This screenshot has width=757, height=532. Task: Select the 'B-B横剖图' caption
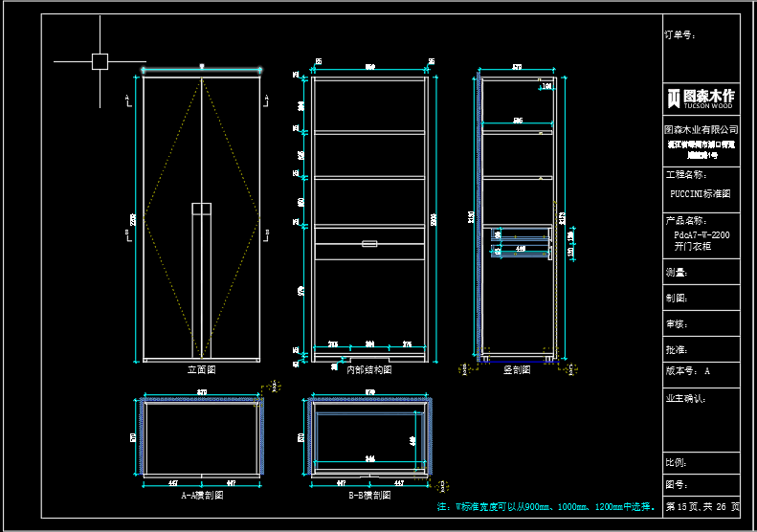point(369,496)
